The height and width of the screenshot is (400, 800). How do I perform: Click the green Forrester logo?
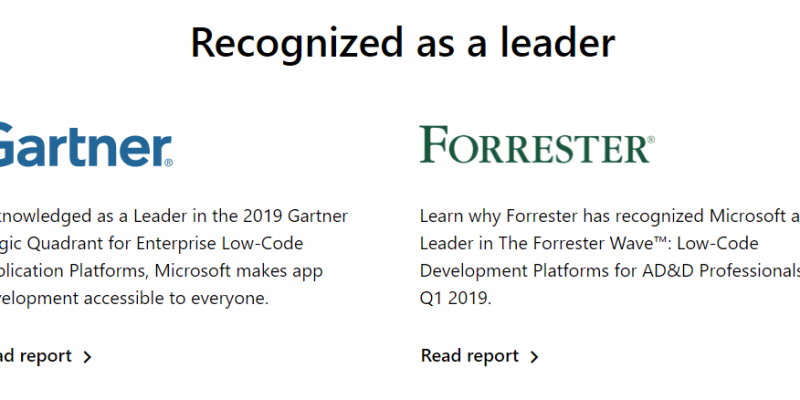(x=537, y=144)
